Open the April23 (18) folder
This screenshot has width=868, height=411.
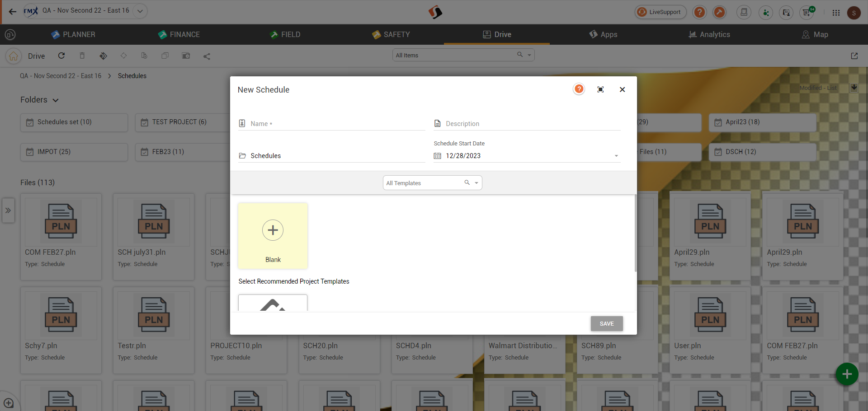pyautogui.click(x=762, y=122)
